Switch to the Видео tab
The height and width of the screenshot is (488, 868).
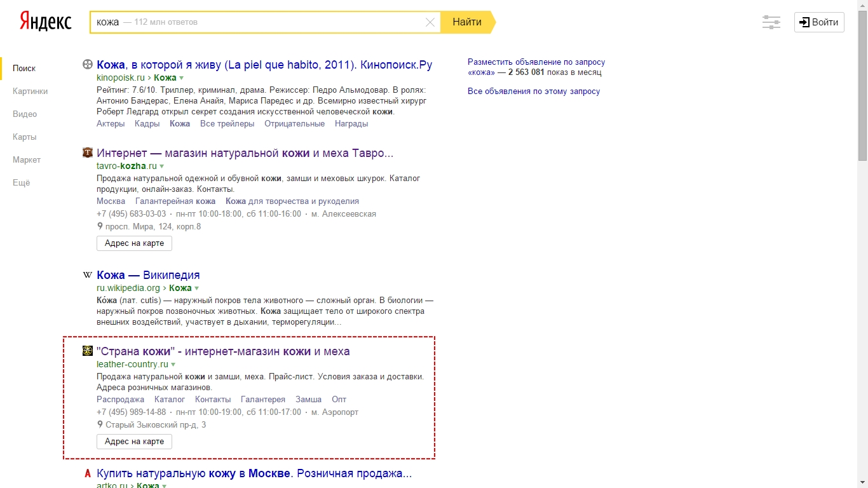[25, 114]
